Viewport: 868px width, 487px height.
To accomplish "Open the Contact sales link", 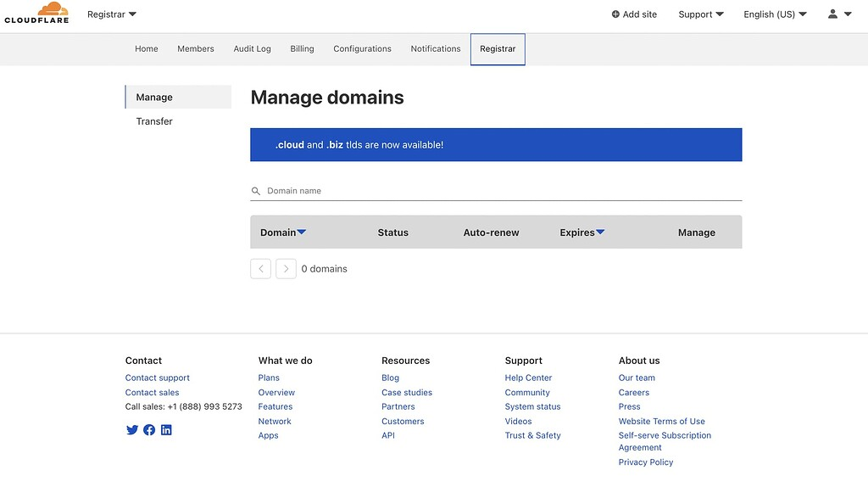I will pos(152,392).
